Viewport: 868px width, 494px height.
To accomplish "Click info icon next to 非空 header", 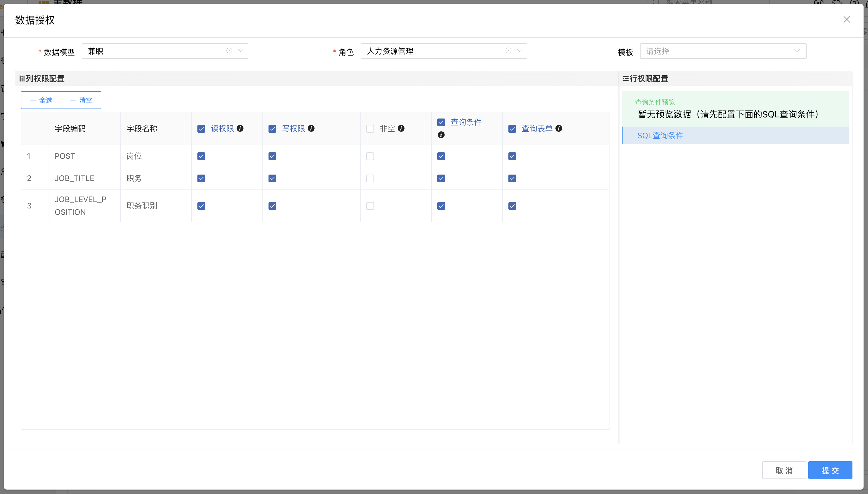I will (401, 128).
